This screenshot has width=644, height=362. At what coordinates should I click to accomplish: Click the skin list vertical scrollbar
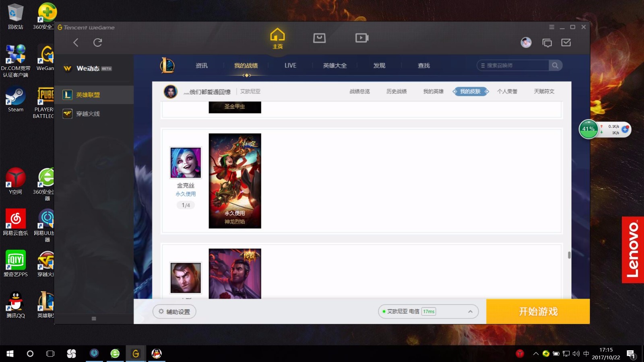click(x=569, y=255)
